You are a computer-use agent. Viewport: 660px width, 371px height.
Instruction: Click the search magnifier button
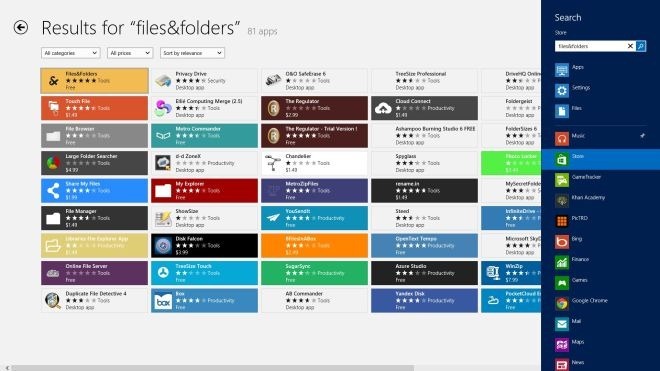[x=641, y=46]
